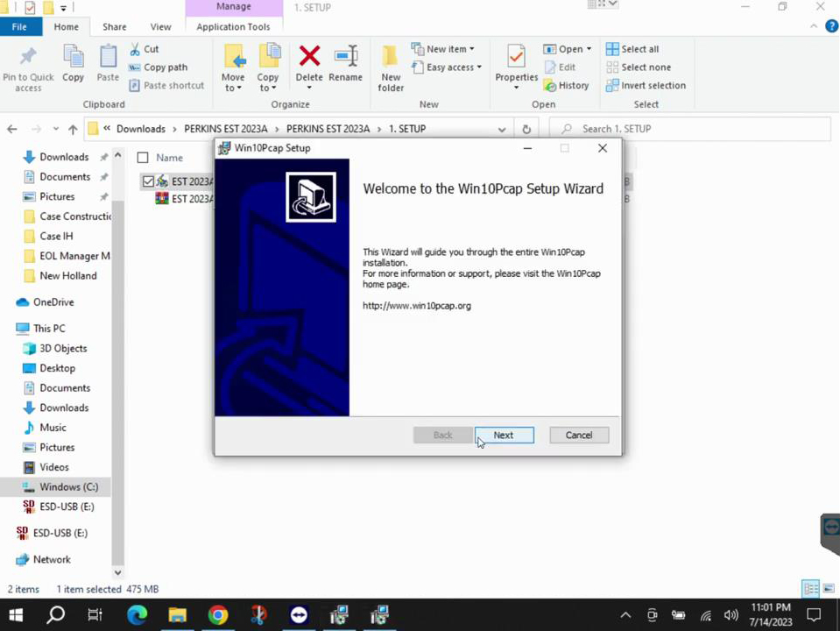The height and width of the screenshot is (631, 840).
Task: Create a New folder from ribbon
Action: coord(391,68)
